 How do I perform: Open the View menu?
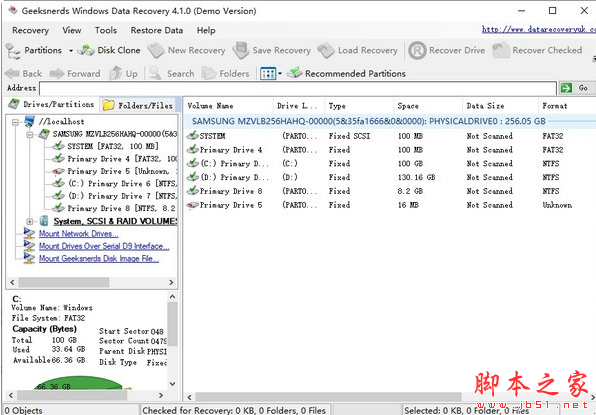click(x=72, y=30)
